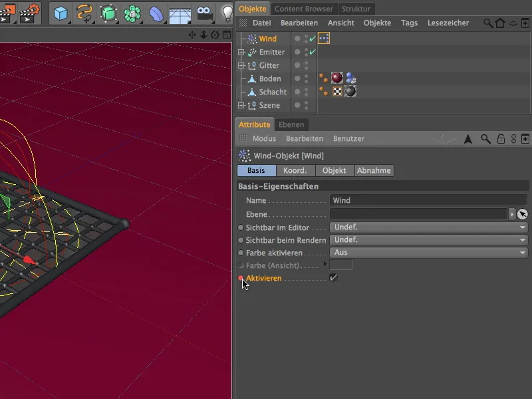This screenshot has height=399, width=532.
Task: Add a Camera object
Action: [205, 14]
